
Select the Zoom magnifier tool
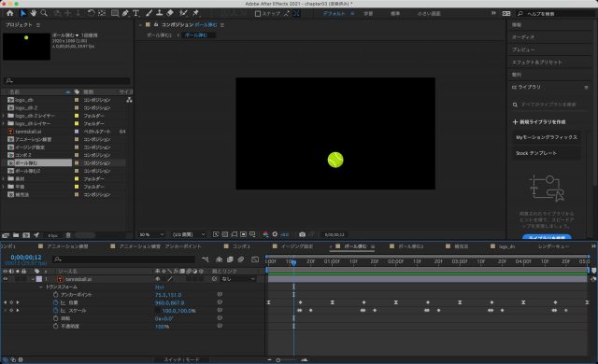click(x=44, y=13)
